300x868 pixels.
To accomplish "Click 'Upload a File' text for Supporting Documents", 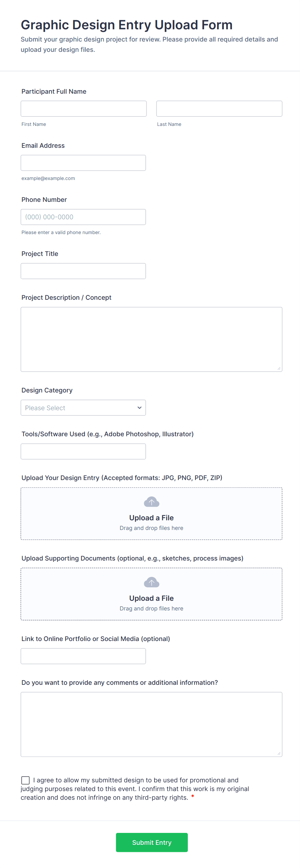I will pos(151,598).
